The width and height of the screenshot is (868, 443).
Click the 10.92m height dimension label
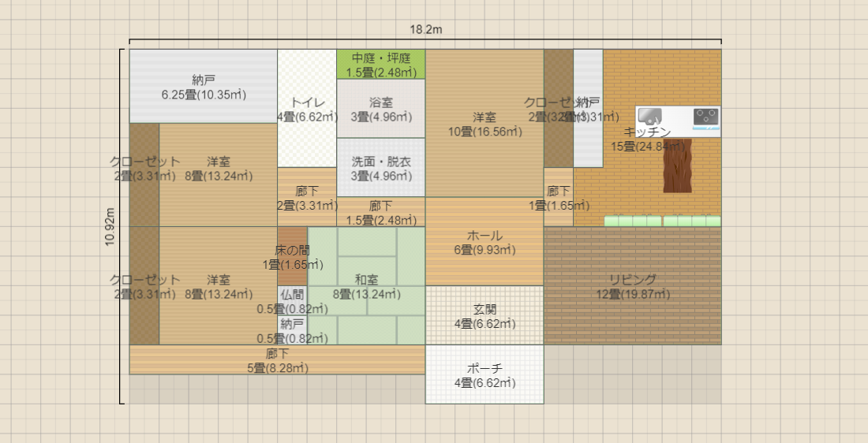pyautogui.click(x=110, y=226)
